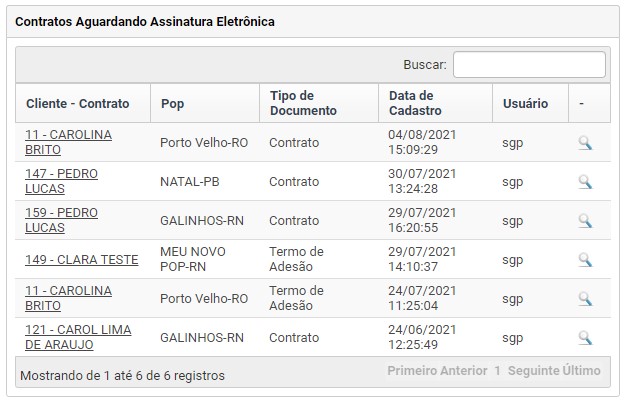Open the 147 - PEDRO LUCAS link
The height and width of the screenshot is (403, 626).
[x=61, y=181]
